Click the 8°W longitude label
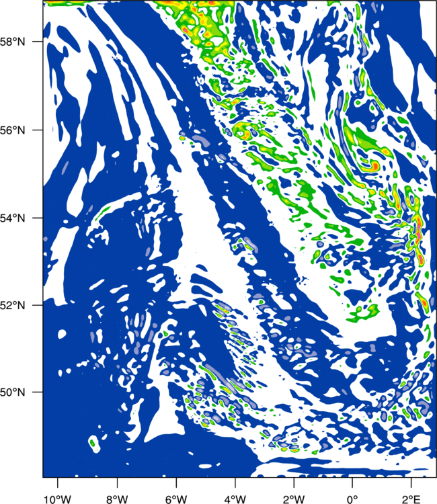 pos(117,499)
